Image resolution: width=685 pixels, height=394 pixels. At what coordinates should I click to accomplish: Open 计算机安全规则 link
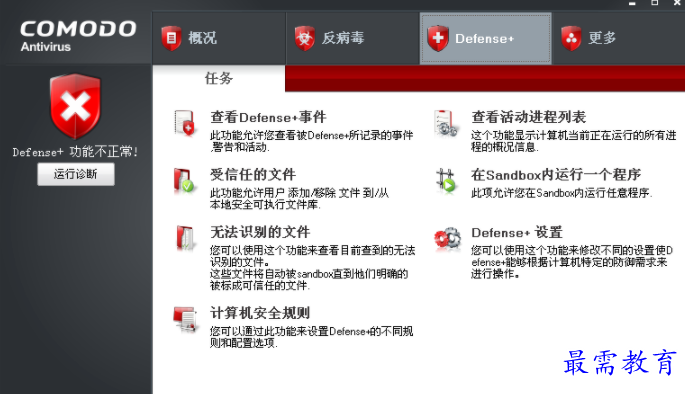[x=260, y=313]
